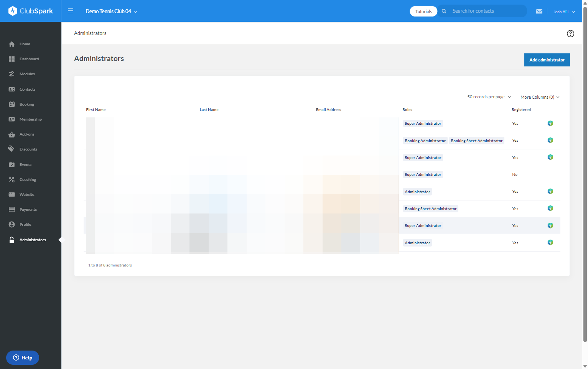Open the mail envelope icon

click(539, 12)
